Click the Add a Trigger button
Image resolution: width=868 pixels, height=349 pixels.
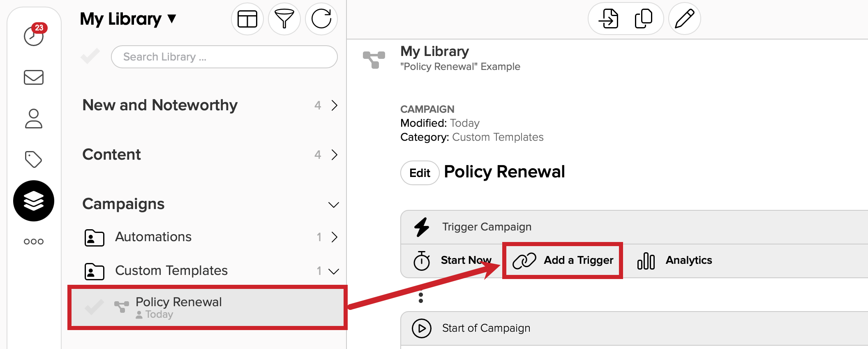click(x=563, y=261)
